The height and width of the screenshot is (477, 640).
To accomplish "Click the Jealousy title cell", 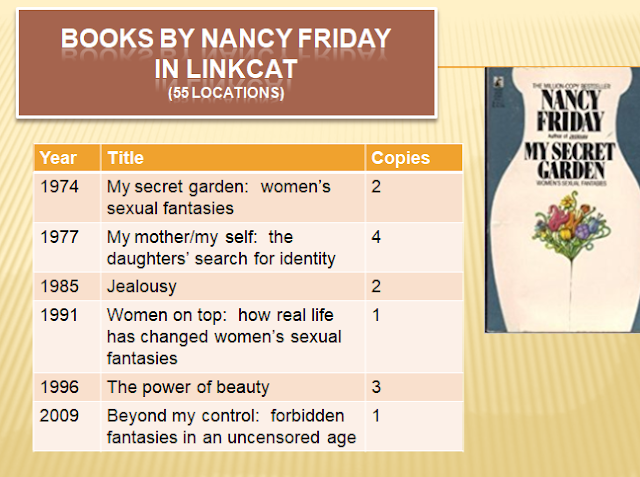I will click(x=233, y=286).
